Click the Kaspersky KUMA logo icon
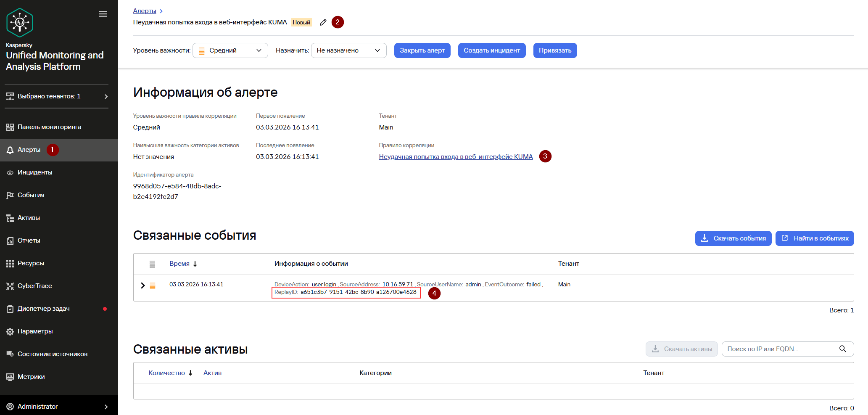 pyautogui.click(x=20, y=22)
